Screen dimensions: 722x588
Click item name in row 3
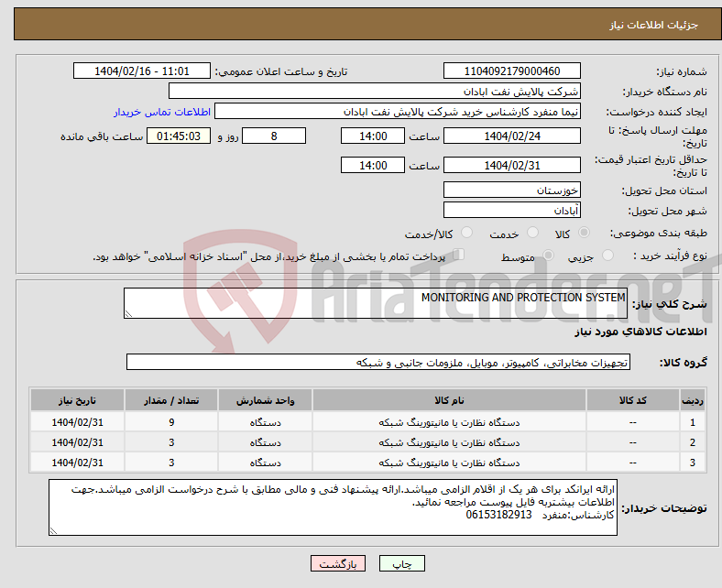449,463
